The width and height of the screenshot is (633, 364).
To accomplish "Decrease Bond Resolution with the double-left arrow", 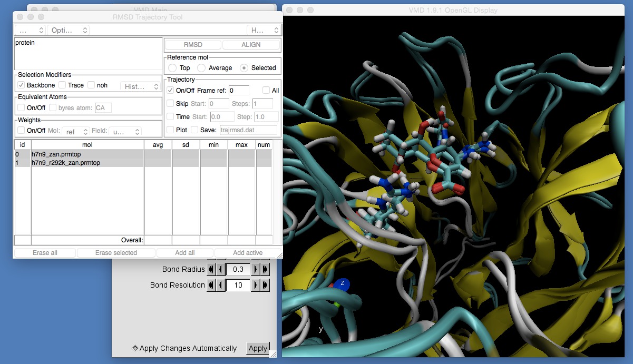I will [x=211, y=285].
